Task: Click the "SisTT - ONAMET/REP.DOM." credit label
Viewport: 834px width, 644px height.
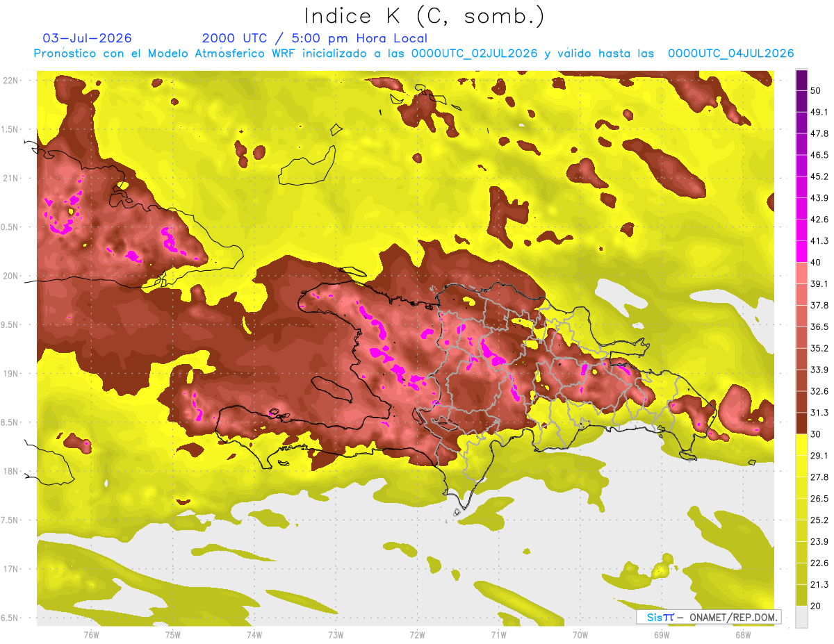Action: tap(709, 617)
